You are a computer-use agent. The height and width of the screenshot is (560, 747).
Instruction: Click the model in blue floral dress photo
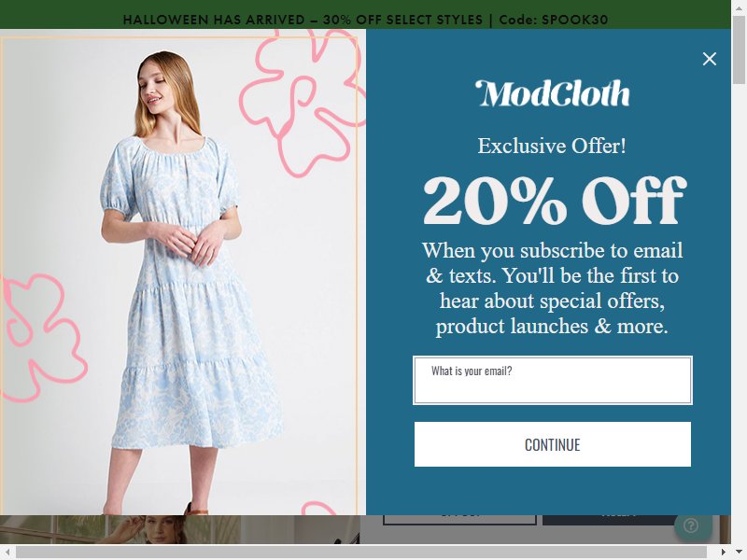[x=183, y=276]
